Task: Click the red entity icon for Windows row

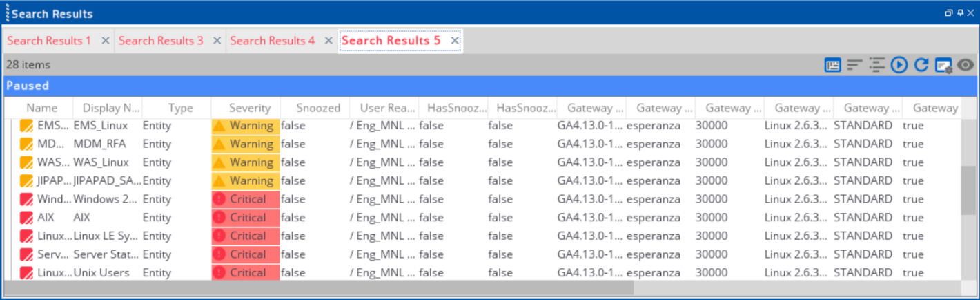Action: coord(26,199)
